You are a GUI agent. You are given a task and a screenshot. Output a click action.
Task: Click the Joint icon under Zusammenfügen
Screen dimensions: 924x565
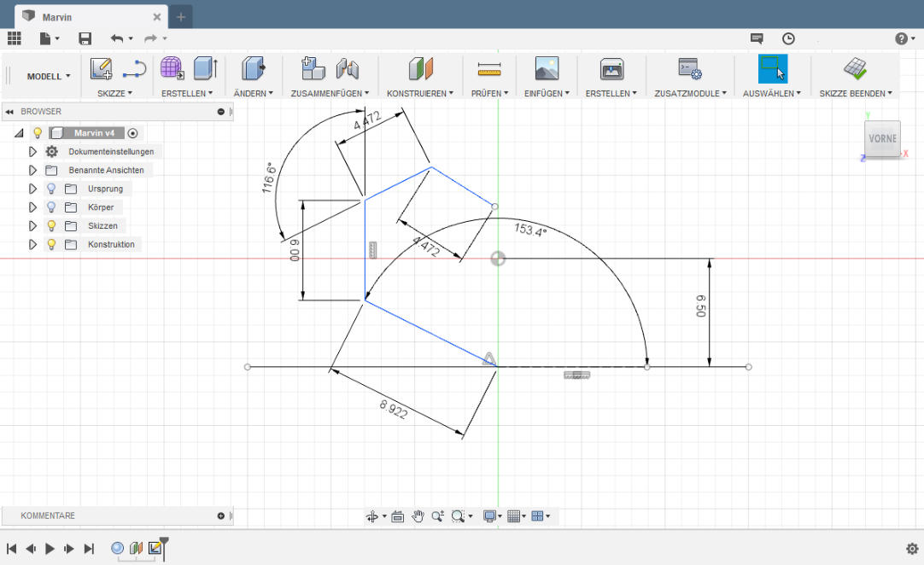[x=348, y=68]
